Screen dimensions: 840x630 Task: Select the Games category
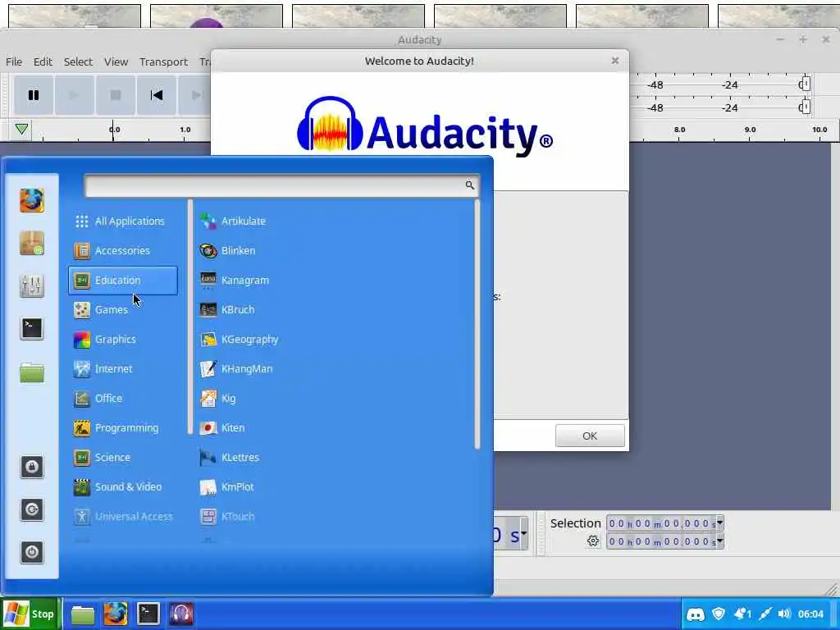click(x=123, y=309)
